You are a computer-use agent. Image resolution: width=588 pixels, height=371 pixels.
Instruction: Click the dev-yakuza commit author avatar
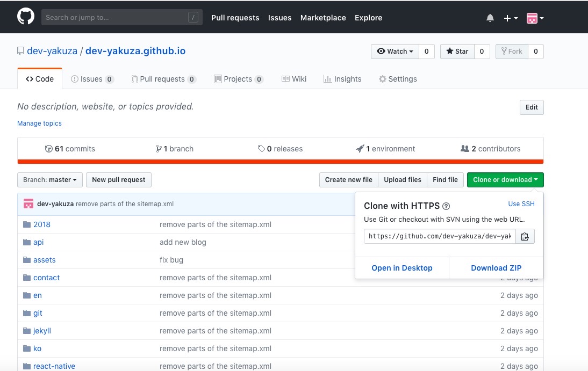(28, 204)
